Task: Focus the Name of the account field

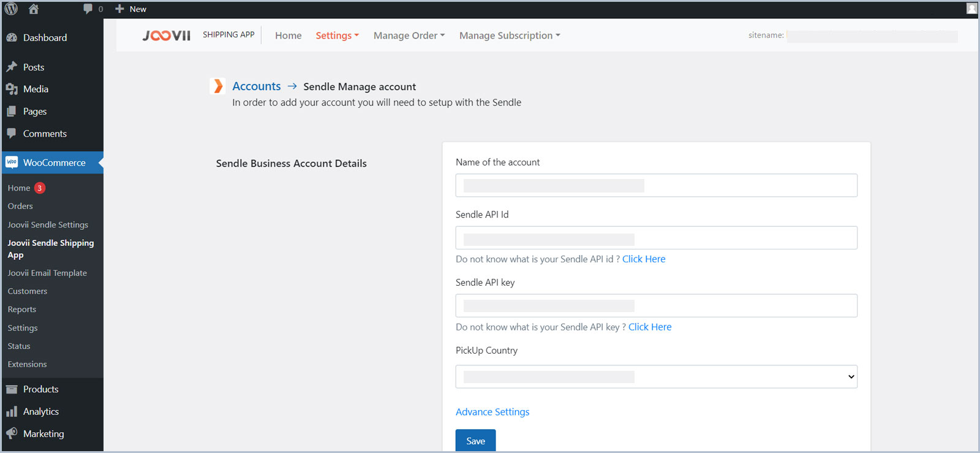Action: point(656,185)
